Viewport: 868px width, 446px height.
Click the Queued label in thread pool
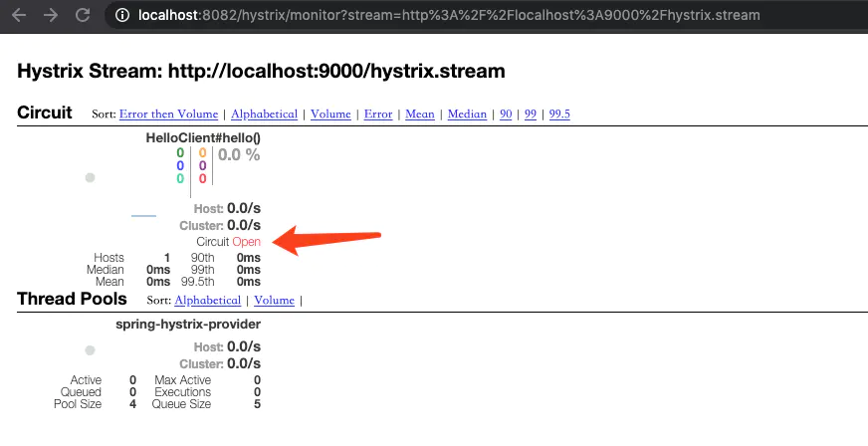point(81,392)
